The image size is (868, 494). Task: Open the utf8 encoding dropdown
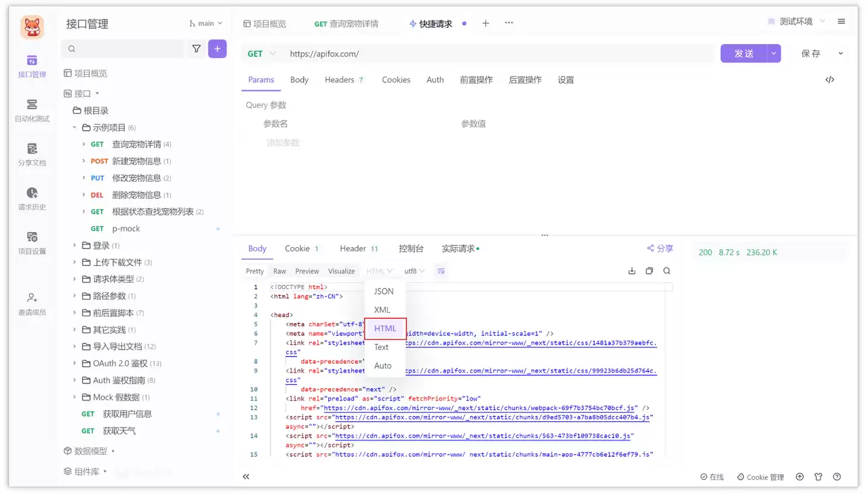pos(414,271)
